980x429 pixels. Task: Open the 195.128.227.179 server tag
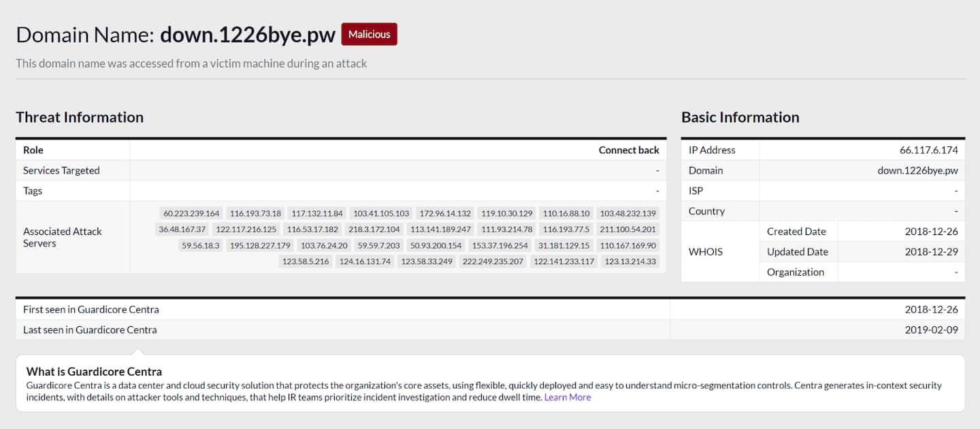[x=260, y=245]
